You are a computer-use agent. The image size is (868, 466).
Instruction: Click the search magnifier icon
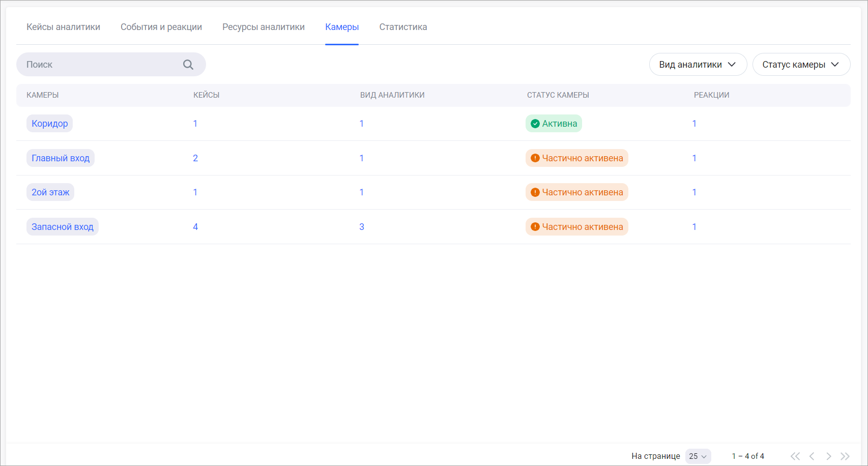pyautogui.click(x=188, y=65)
